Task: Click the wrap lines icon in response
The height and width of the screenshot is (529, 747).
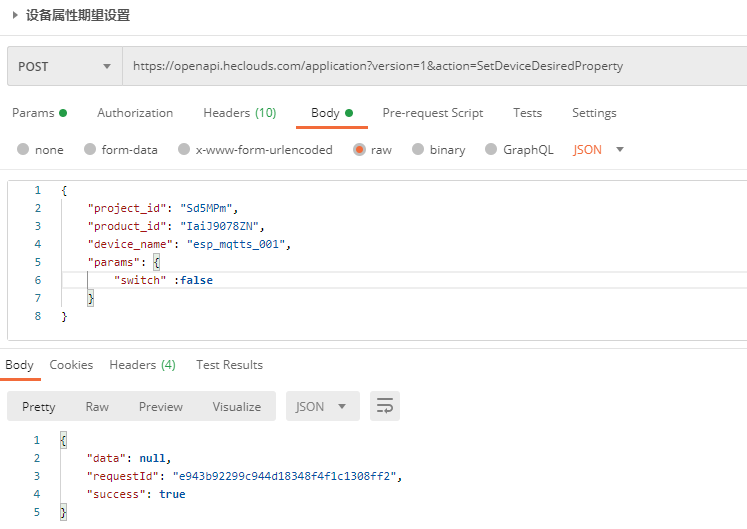Action: click(385, 406)
